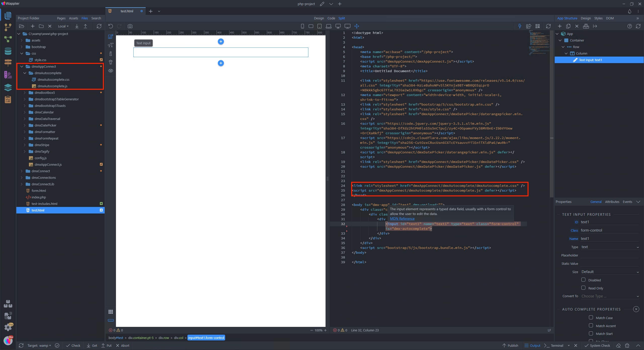Image resolution: width=644 pixels, height=350 pixels.
Task: Click the undo icon in design toolbar
Action: 111,26
